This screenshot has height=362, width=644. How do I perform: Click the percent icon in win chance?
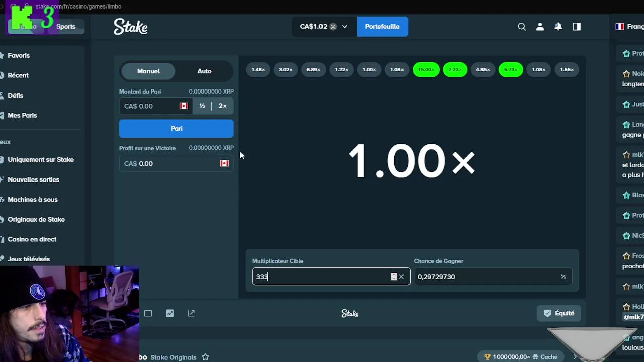pos(563,277)
